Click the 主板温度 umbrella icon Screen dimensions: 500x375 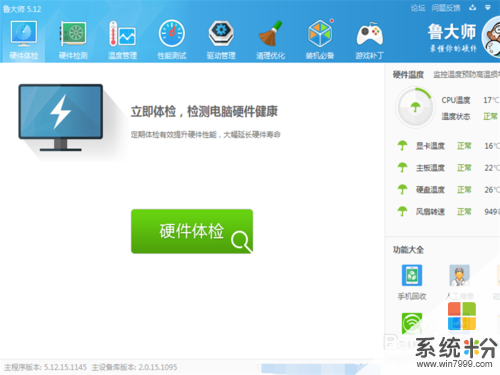pos(402,168)
